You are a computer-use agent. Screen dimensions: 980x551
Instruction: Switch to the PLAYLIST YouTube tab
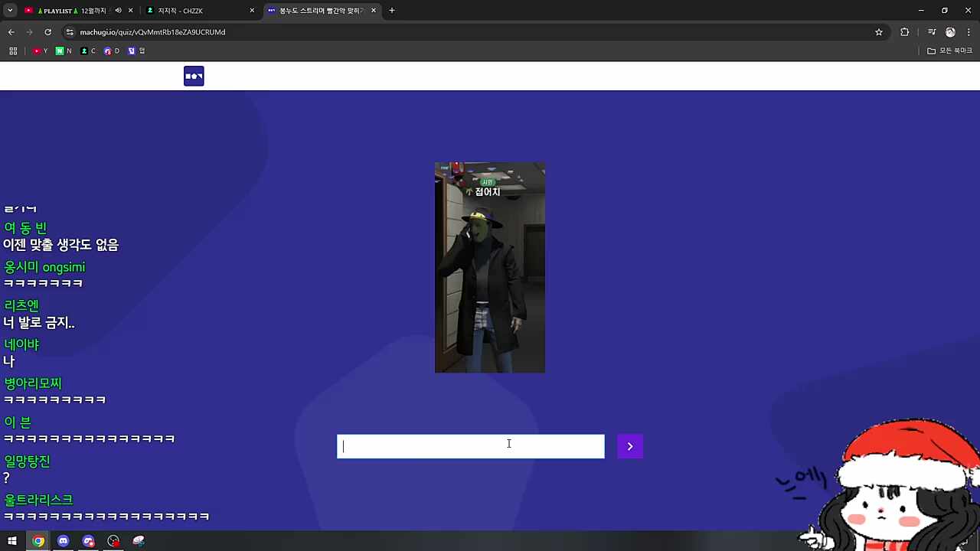[x=70, y=11]
